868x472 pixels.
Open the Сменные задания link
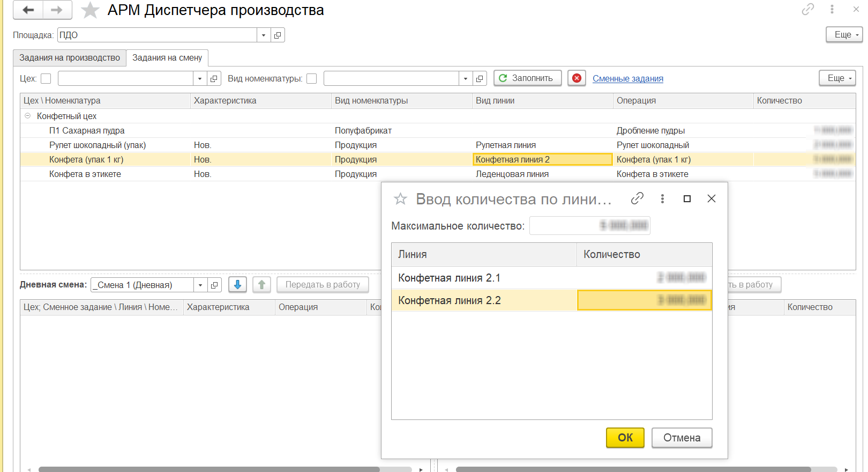[627, 79]
